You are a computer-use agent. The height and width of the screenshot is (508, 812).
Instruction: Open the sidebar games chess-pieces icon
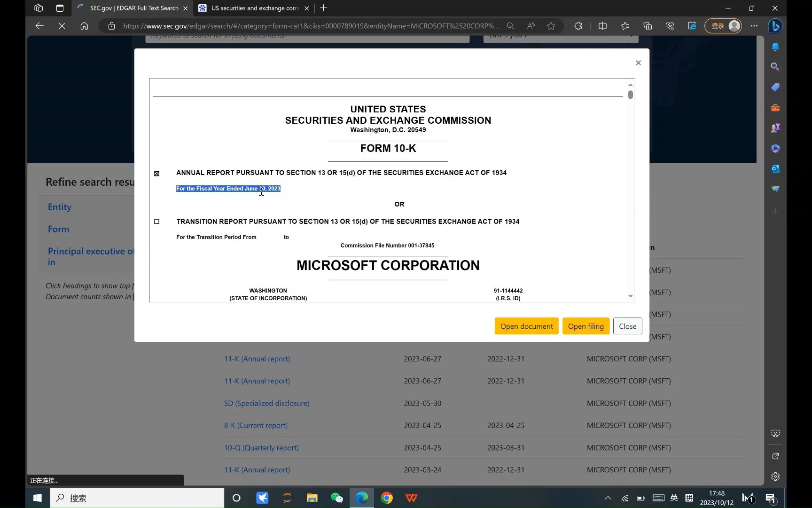point(775,128)
